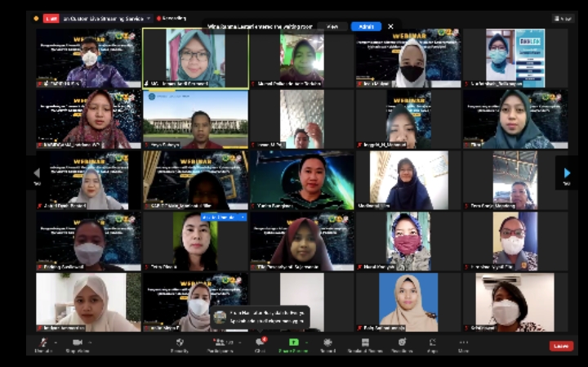Select the masked man in batik shirt tile
This screenshot has height=367, width=588.
tap(88, 59)
